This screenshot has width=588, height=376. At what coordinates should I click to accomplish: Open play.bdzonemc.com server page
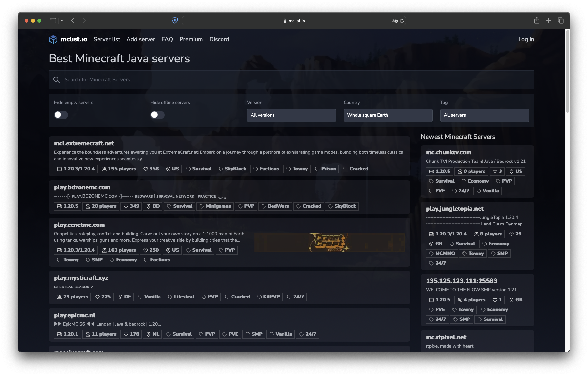click(x=82, y=187)
